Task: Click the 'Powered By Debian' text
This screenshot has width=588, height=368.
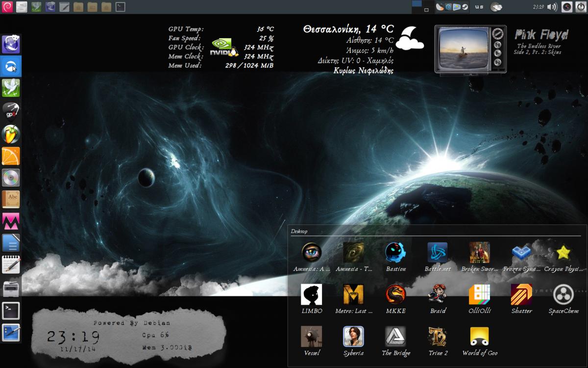Action: coord(132,323)
